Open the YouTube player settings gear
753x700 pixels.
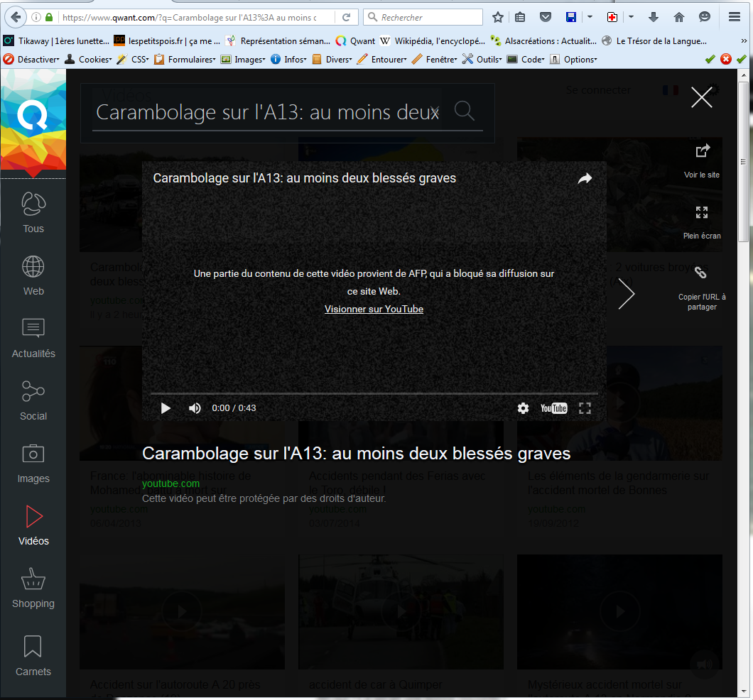coord(523,408)
